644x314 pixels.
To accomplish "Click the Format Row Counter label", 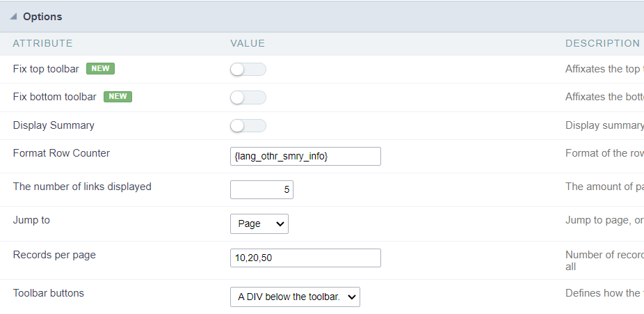I will 61,153.
